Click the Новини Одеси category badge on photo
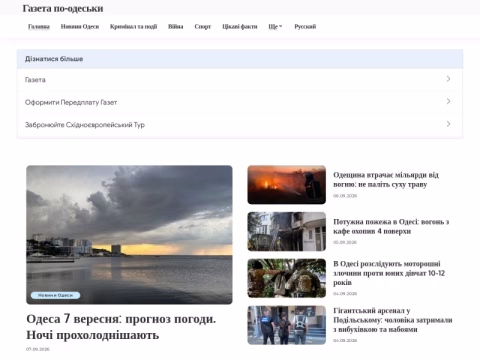Screen dimensions: 480x360 (56, 295)
